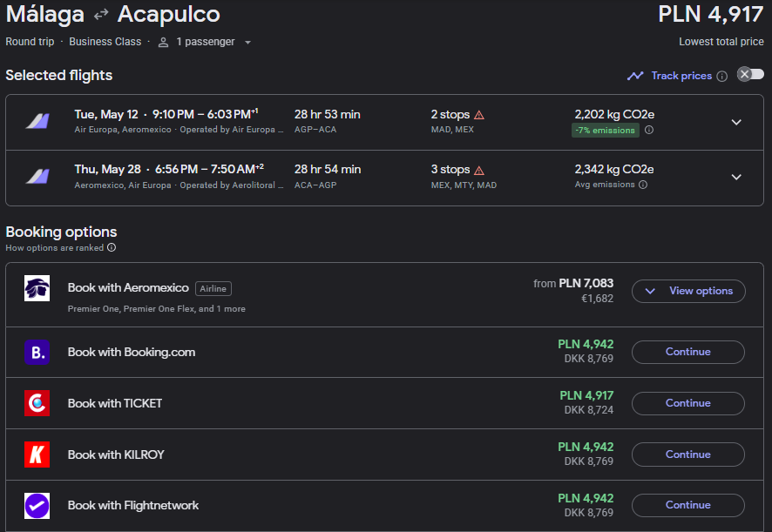The height and width of the screenshot is (532, 772).
Task: Click warning icon next to 2 stops
Action: [x=479, y=115]
